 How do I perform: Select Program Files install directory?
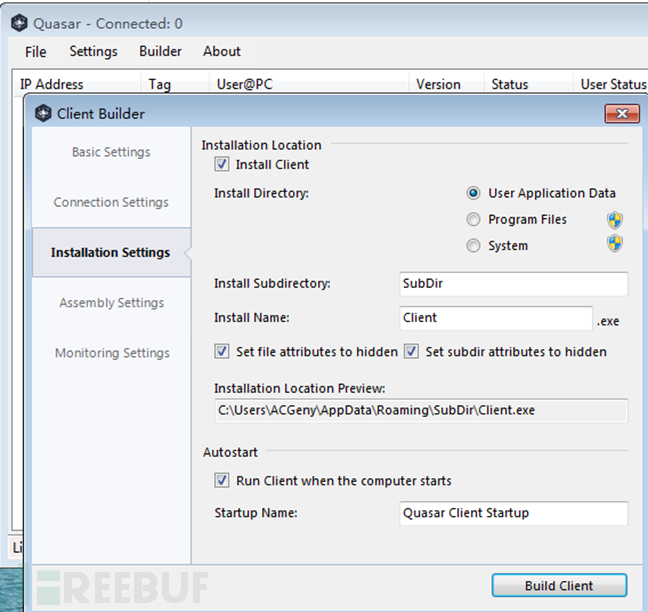(473, 219)
